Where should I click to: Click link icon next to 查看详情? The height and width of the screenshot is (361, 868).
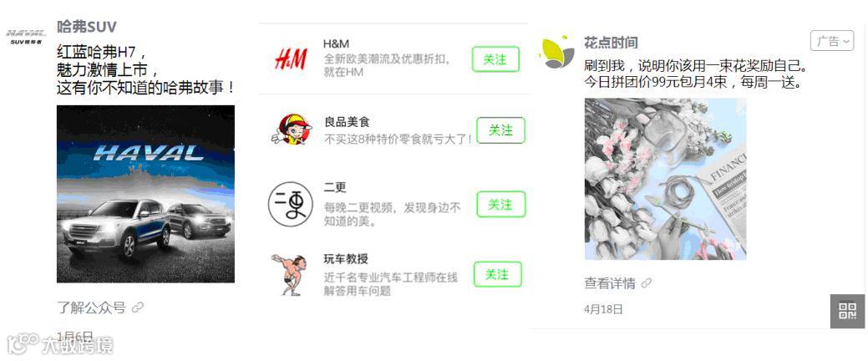646,283
